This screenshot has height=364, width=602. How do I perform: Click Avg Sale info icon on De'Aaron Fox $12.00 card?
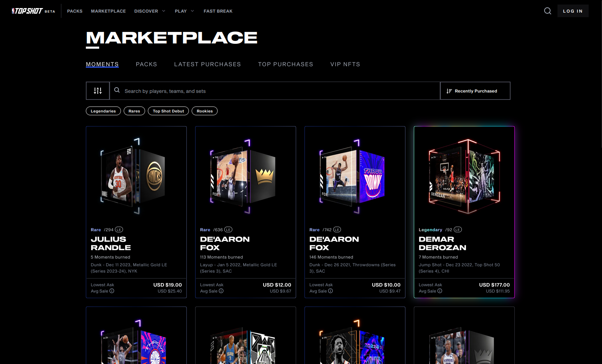221,291
